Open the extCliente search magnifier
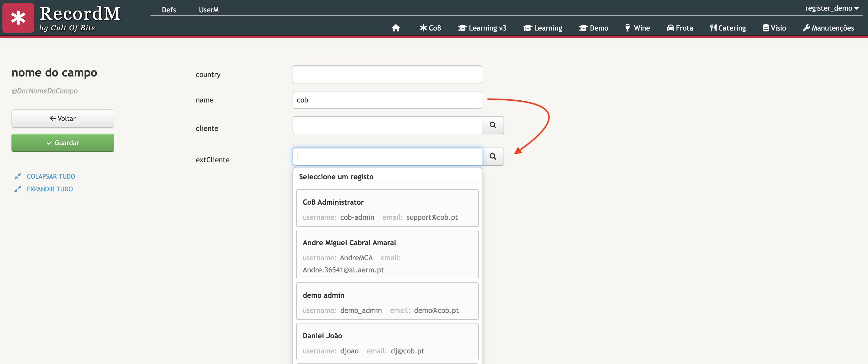The image size is (868, 364). coord(493,156)
